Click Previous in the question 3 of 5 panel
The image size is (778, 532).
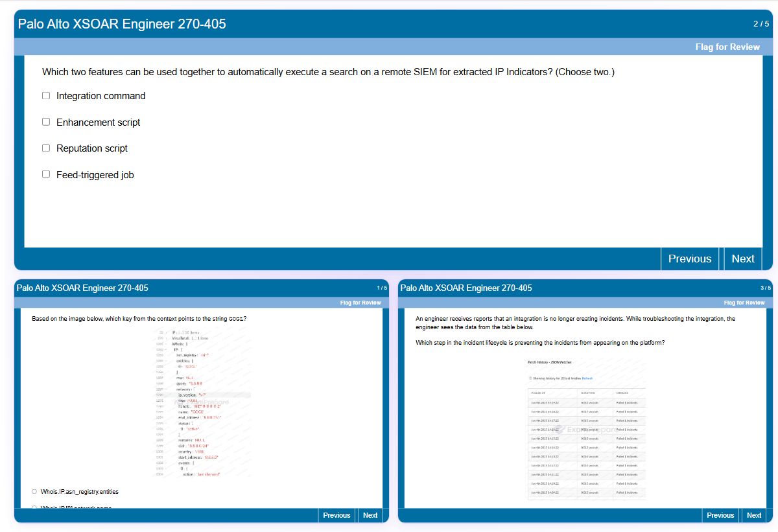click(x=720, y=515)
